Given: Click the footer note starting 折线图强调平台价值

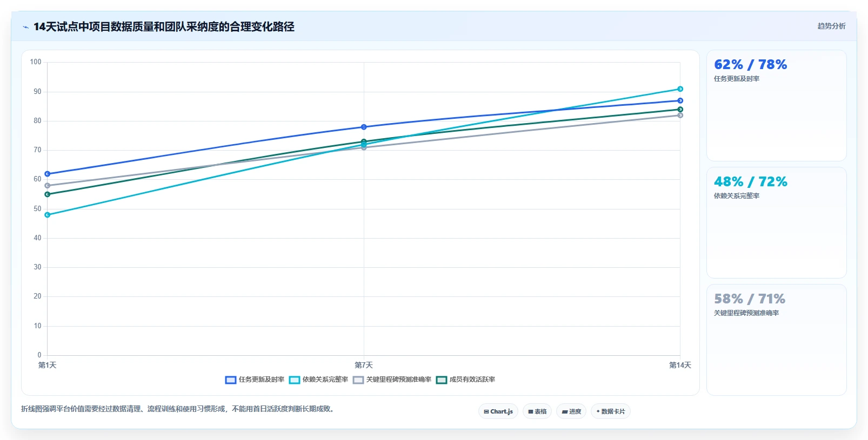Looking at the screenshot, I should point(178,409).
